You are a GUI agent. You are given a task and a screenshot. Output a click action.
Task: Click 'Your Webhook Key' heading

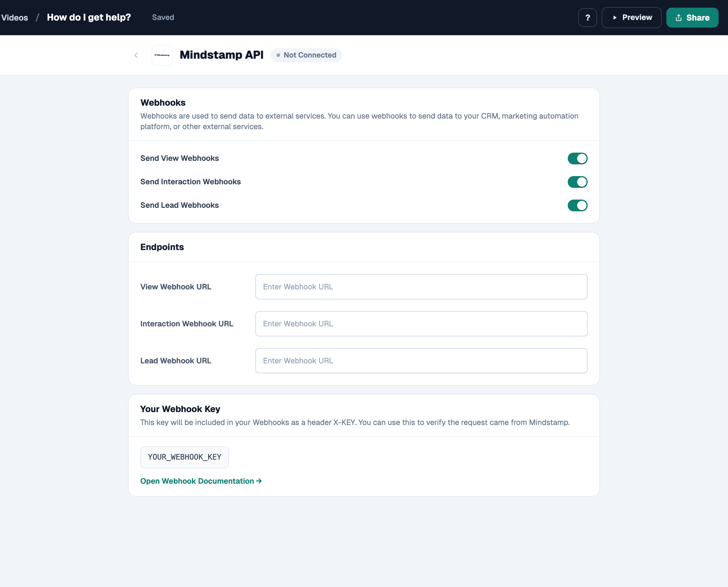(x=180, y=409)
